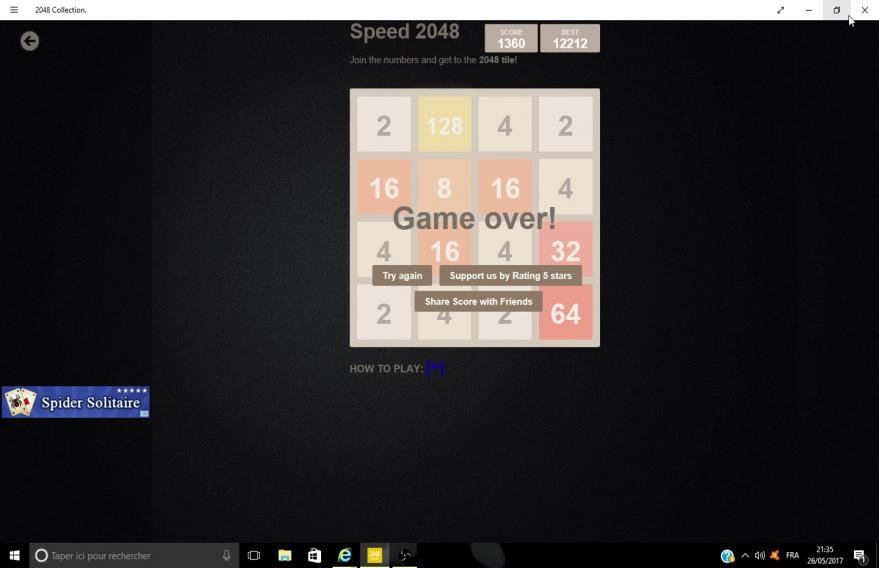Open Windows Start menu
Image resolution: width=879 pixels, height=568 pixels.
click(x=14, y=555)
